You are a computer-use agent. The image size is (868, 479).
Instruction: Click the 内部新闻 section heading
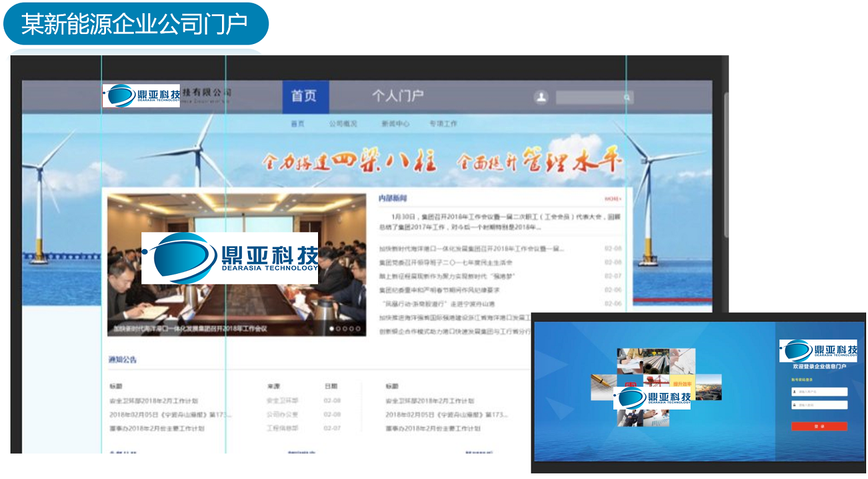[x=392, y=198]
